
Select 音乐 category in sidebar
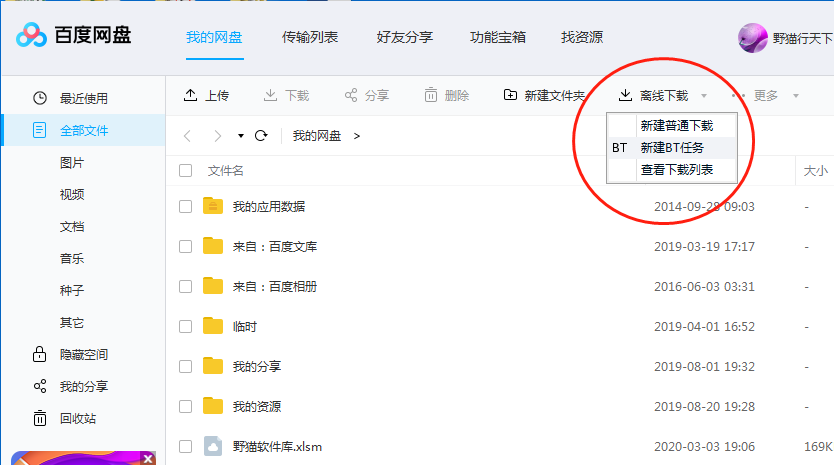72,259
